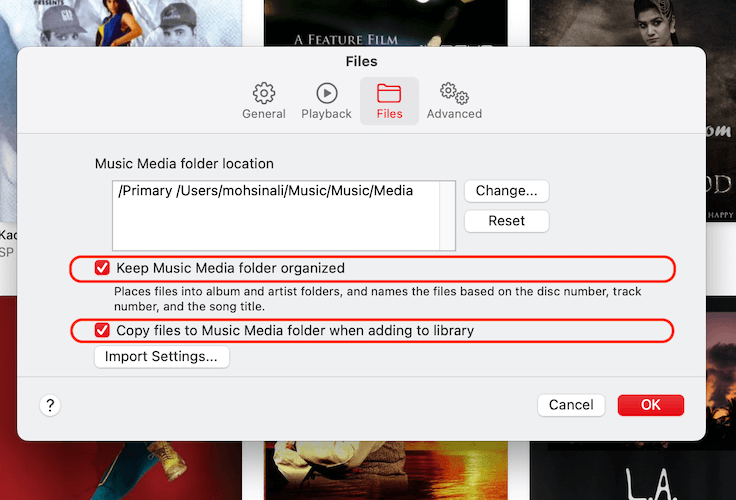Uncheck Keep Music Media folder organized
This screenshot has width=736, height=500.
click(x=102, y=268)
